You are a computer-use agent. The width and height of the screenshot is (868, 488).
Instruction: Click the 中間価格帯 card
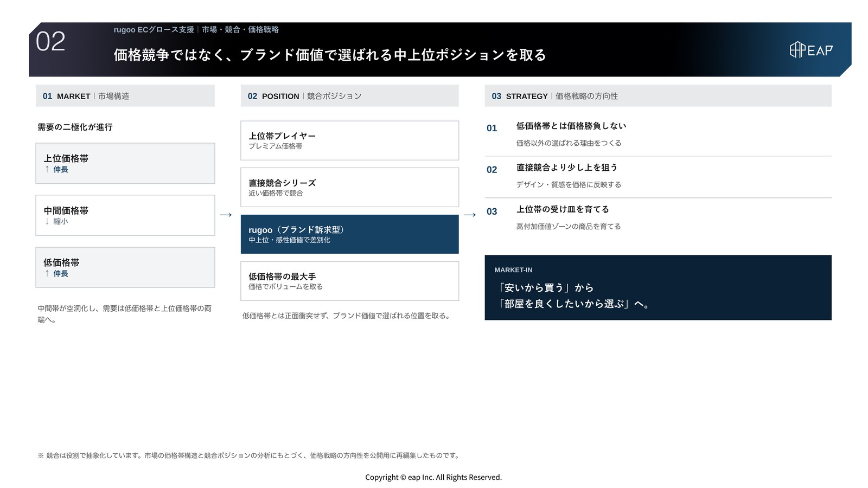tap(125, 215)
